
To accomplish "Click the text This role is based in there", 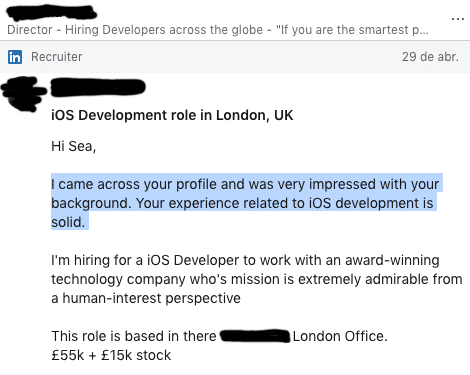I will pyautogui.click(x=134, y=336).
